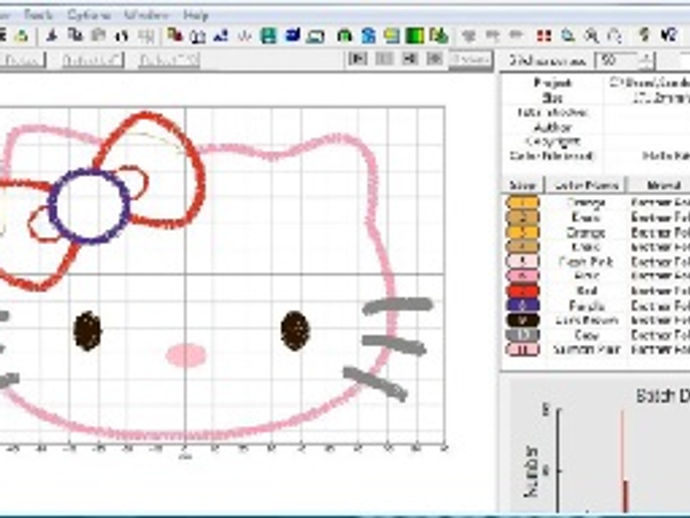Click the blue letter A text toolbar icon

coord(220,36)
